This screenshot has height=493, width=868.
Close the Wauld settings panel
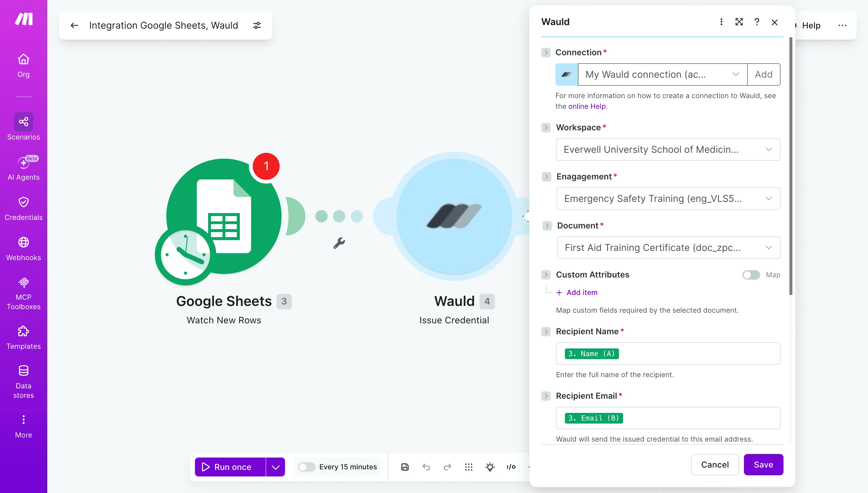774,22
